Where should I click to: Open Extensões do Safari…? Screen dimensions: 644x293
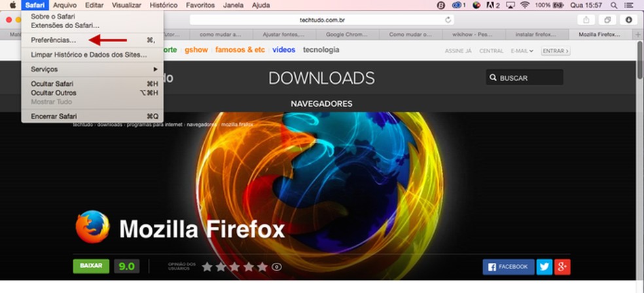[x=92, y=26]
